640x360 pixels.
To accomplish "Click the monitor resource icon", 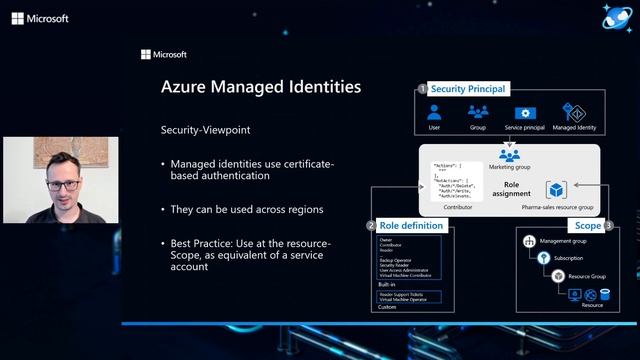I will [x=575, y=295].
